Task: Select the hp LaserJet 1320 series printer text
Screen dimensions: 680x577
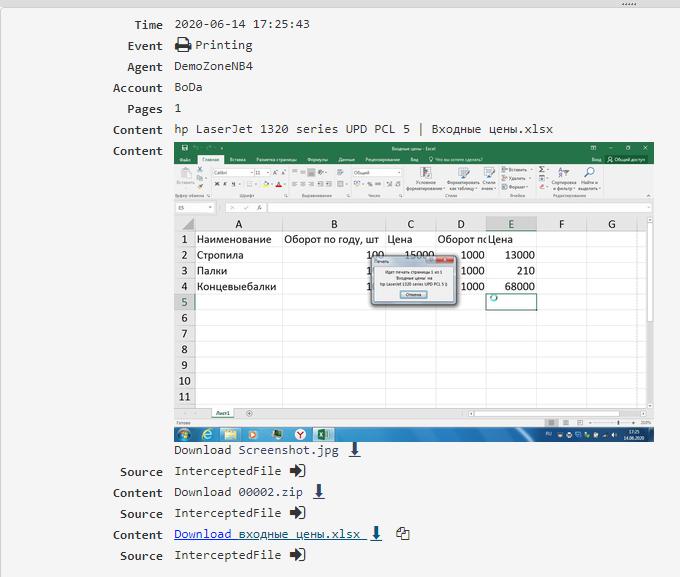Action: click(x=292, y=129)
